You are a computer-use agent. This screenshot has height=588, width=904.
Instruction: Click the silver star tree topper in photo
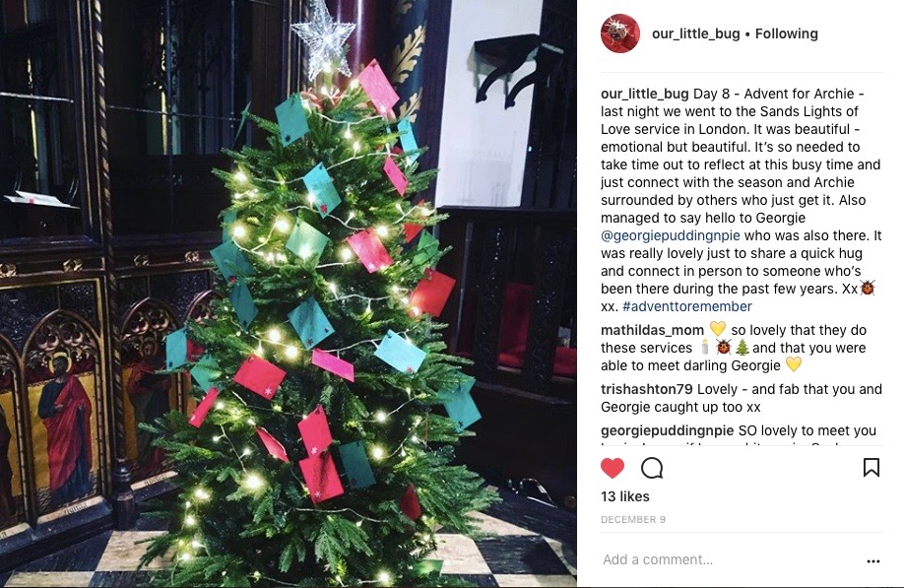[323, 39]
